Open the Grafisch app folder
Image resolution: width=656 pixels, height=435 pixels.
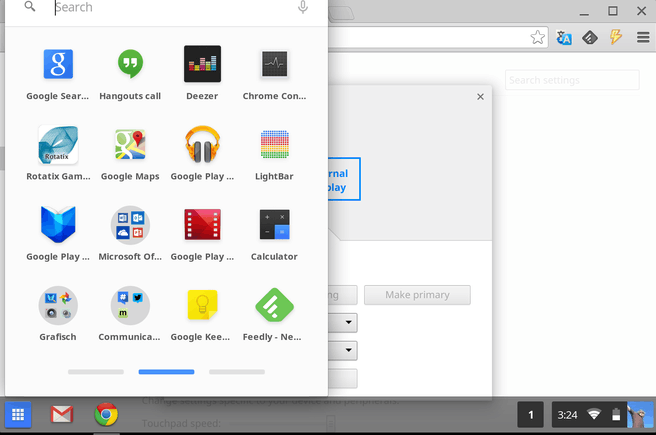click(58, 305)
